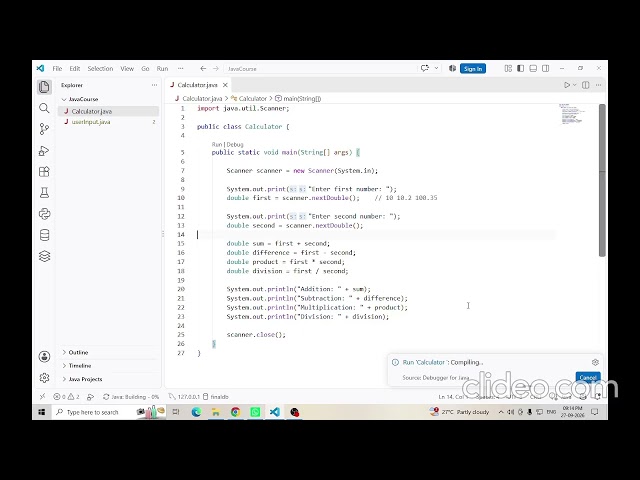Expand the Java Projects section
Screen dimensions: 640x480
pos(85,379)
